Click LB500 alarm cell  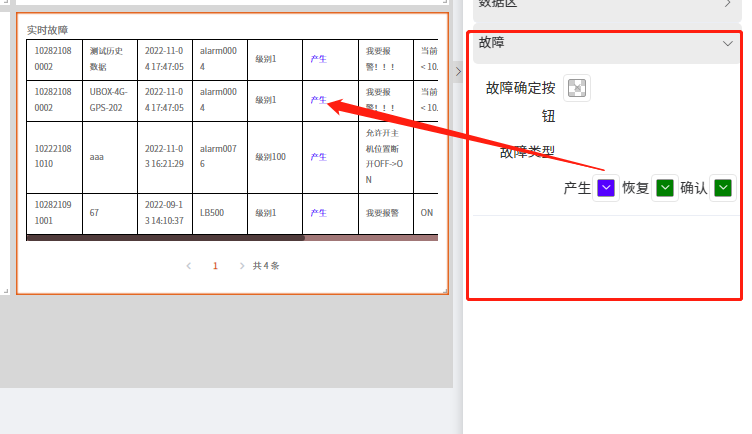point(220,213)
